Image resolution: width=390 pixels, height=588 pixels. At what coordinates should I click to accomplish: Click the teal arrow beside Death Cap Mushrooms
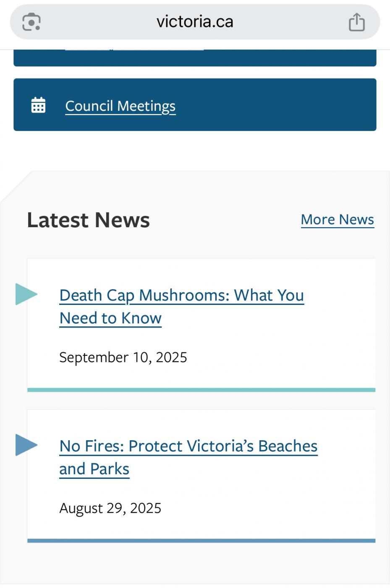[x=26, y=294]
